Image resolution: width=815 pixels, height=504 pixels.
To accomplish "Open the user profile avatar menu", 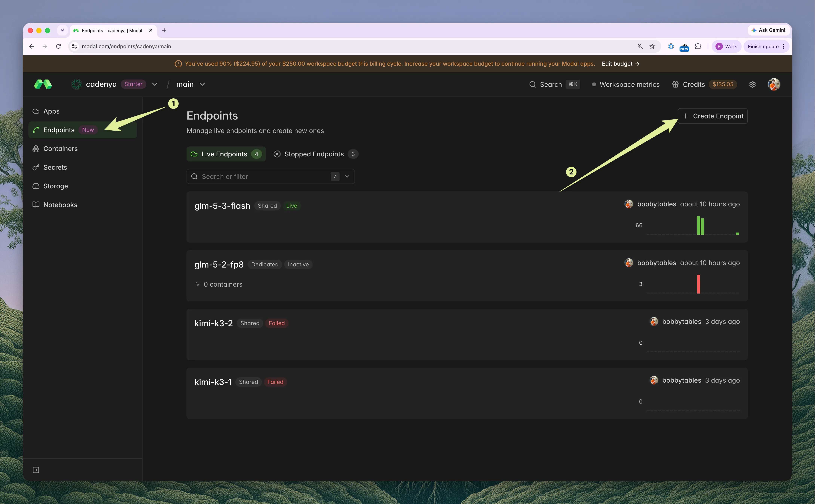I will tap(774, 84).
